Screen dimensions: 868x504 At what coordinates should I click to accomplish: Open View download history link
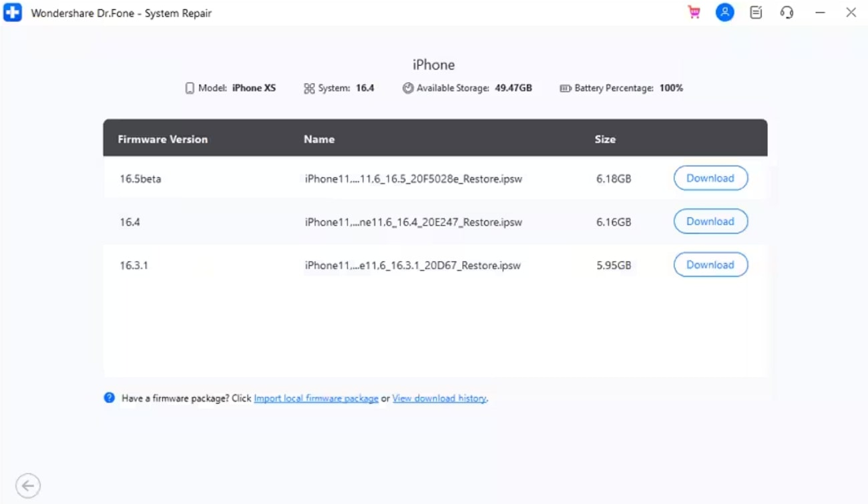(x=439, y=399)
